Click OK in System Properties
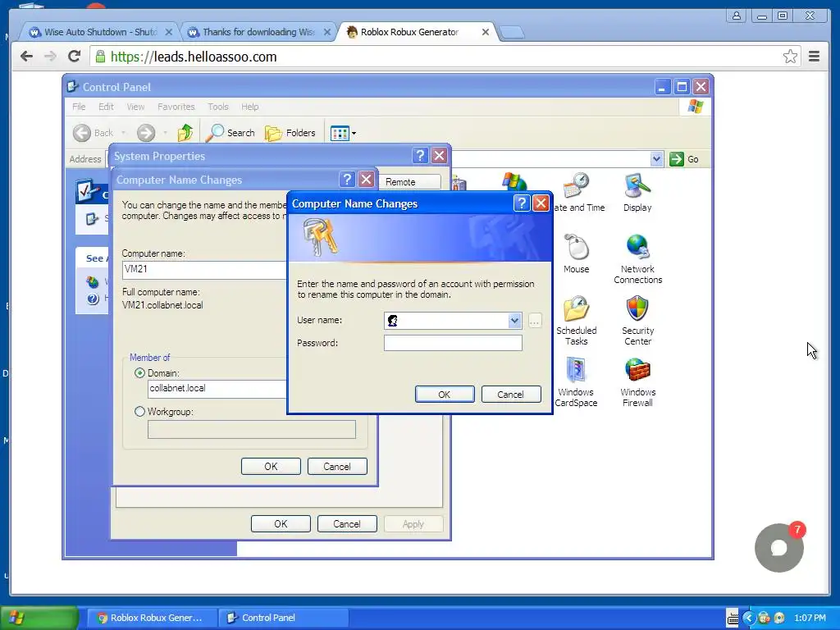 [281, 523]
